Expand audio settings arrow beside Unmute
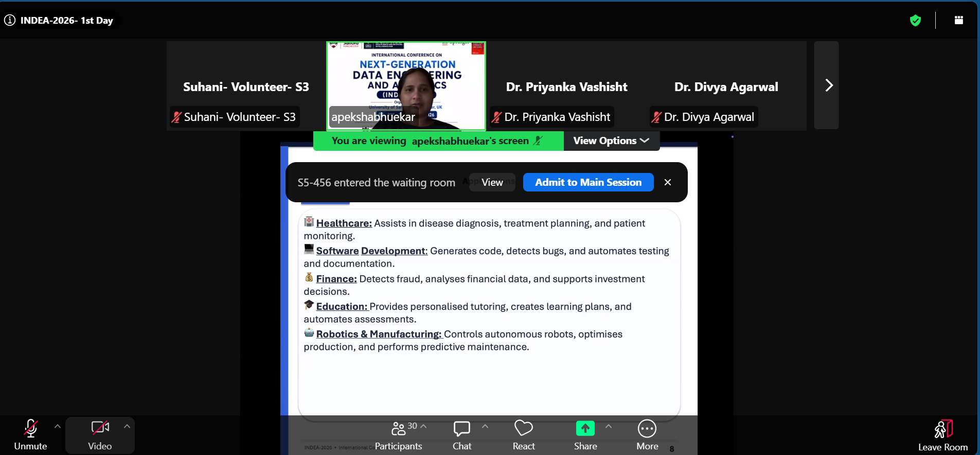980x455 pixels. [x=58, y=426]
